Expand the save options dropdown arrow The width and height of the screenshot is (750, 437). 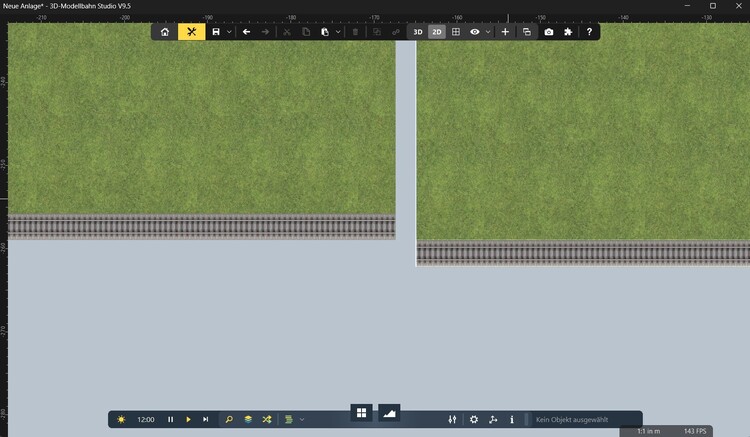pos(229,32)
